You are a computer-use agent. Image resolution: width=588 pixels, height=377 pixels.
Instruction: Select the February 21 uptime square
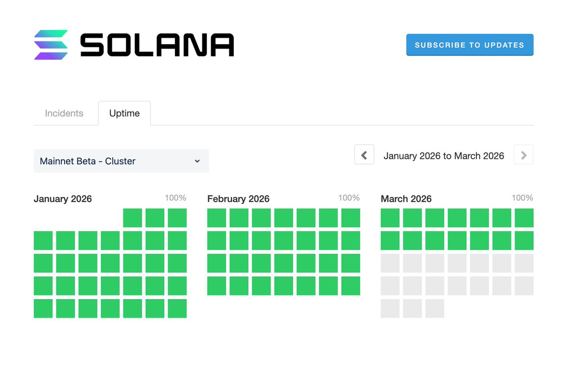(x=351, y=263)
